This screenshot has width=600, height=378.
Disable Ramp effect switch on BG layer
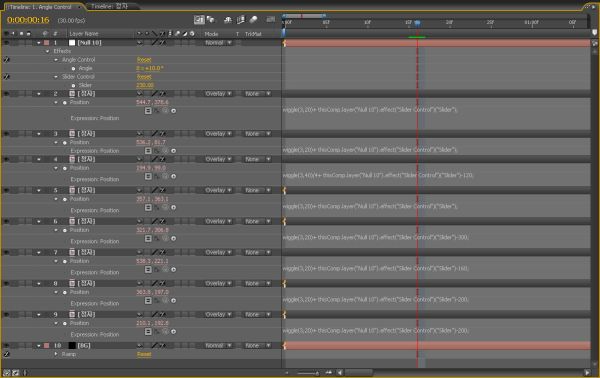tap(6, 354)
